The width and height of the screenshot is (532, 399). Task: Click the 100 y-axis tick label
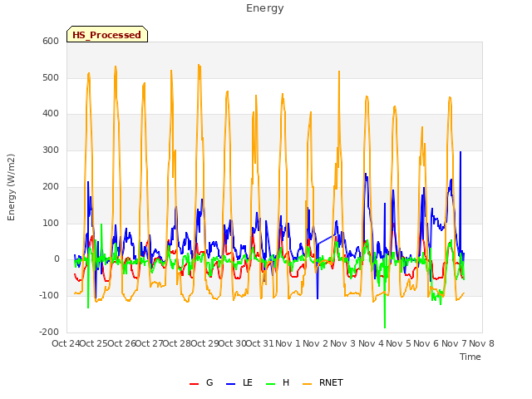(51, 224)
